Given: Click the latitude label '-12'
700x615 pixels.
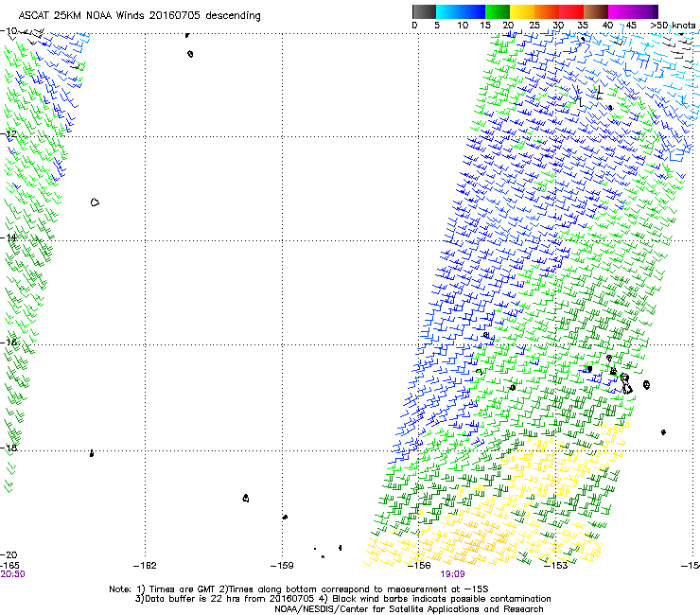Looking at the screenshot, I should pyautogui.click(x=9, y=134).
